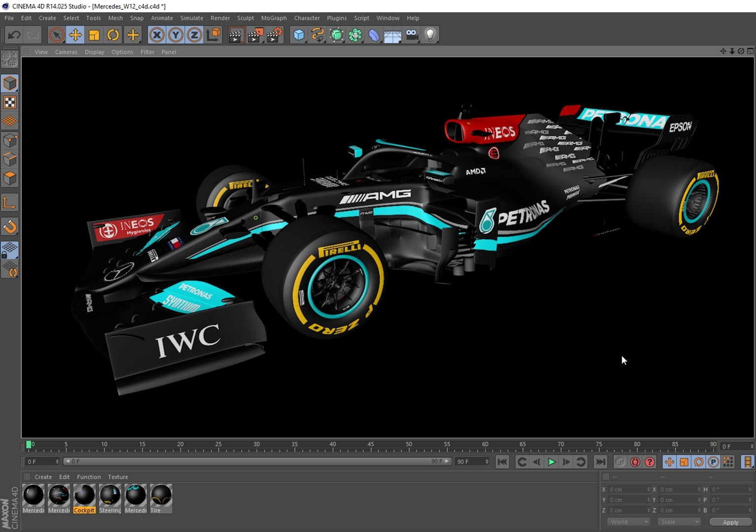
Task: Add a Camera object
Action: tap(412, 35)
